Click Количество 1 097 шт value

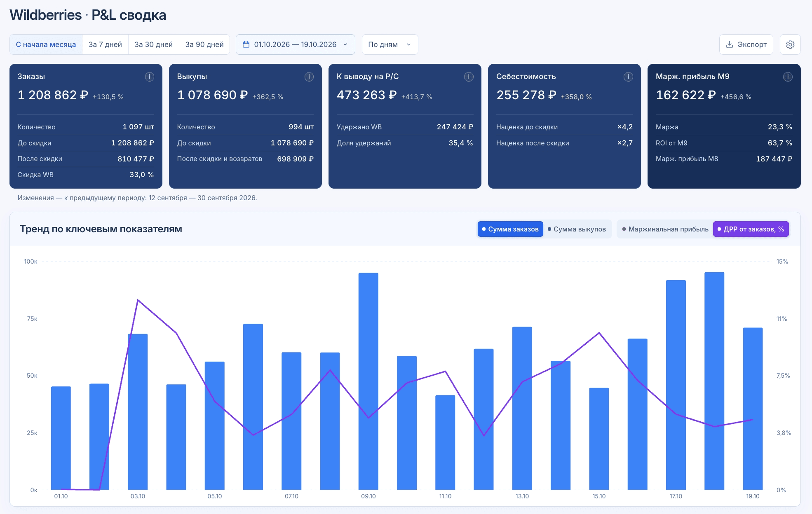tap(138, 127)
